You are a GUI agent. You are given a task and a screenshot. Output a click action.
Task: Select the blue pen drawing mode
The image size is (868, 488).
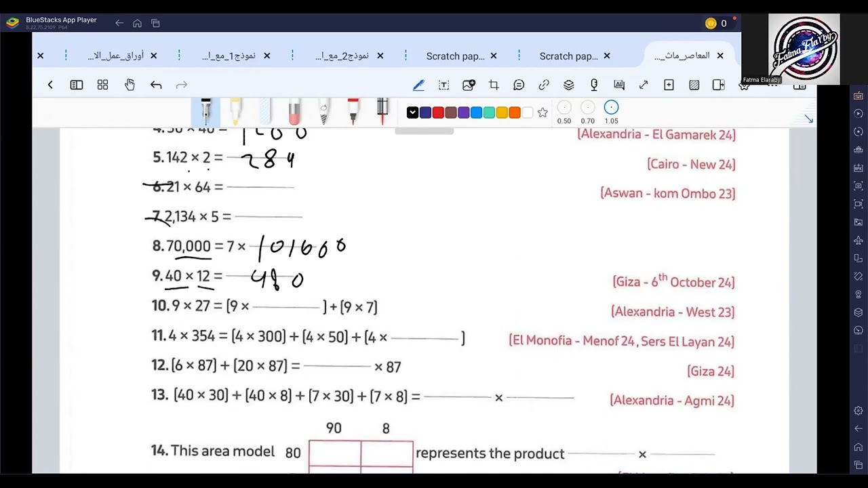coord(418,85)
